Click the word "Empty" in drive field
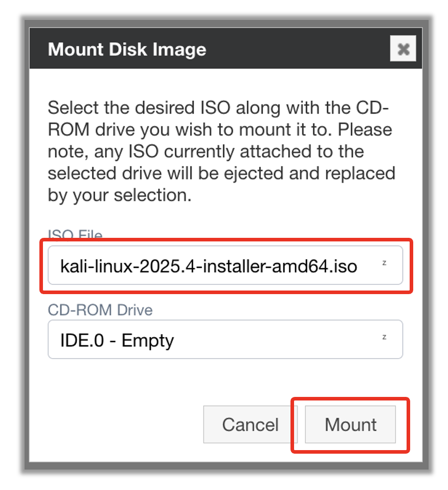Screen dimensions: 448x490 [147, 340]
